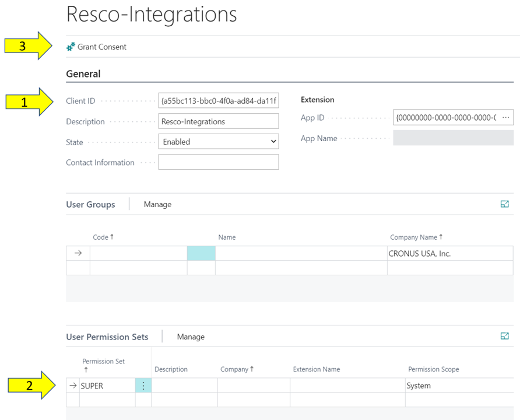Click the User Permission Sets section heading

107,337
